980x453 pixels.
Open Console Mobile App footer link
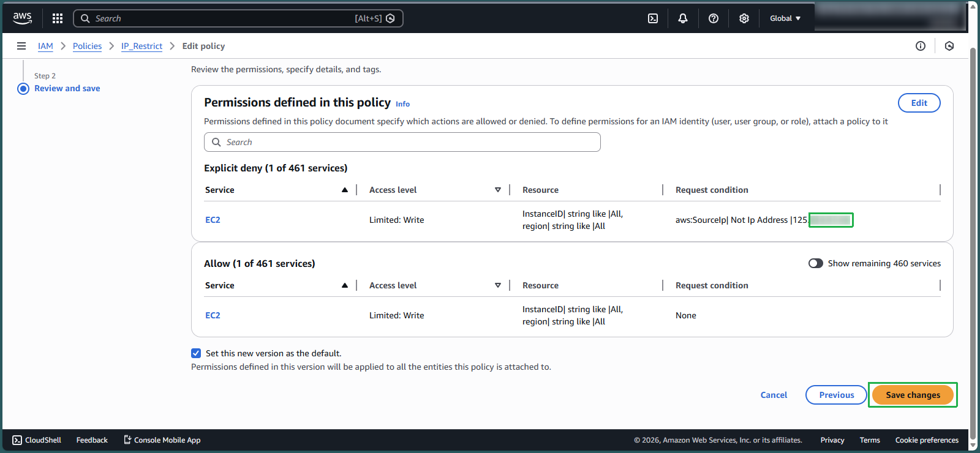coord(162,440)
